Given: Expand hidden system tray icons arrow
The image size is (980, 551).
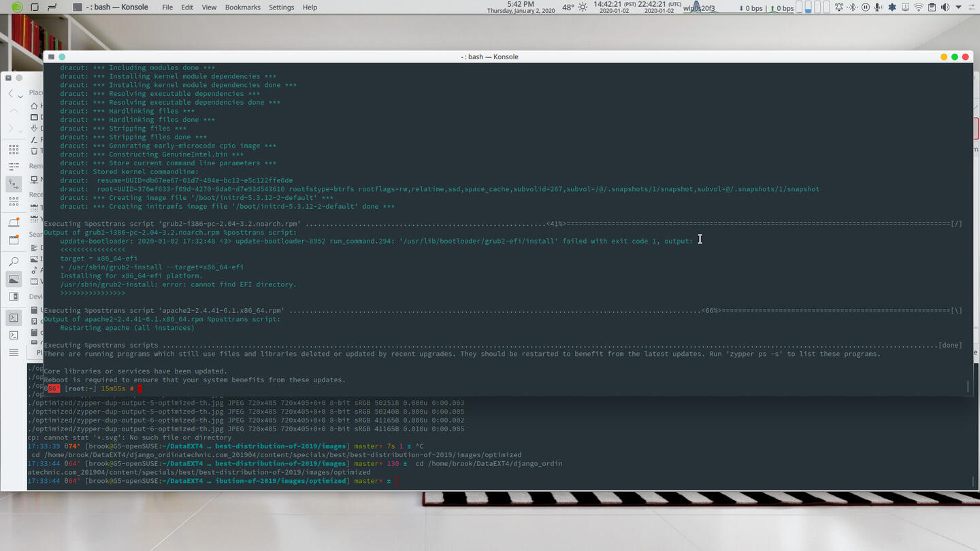Looking at the screenshot, I should click(x=958, y=7).
